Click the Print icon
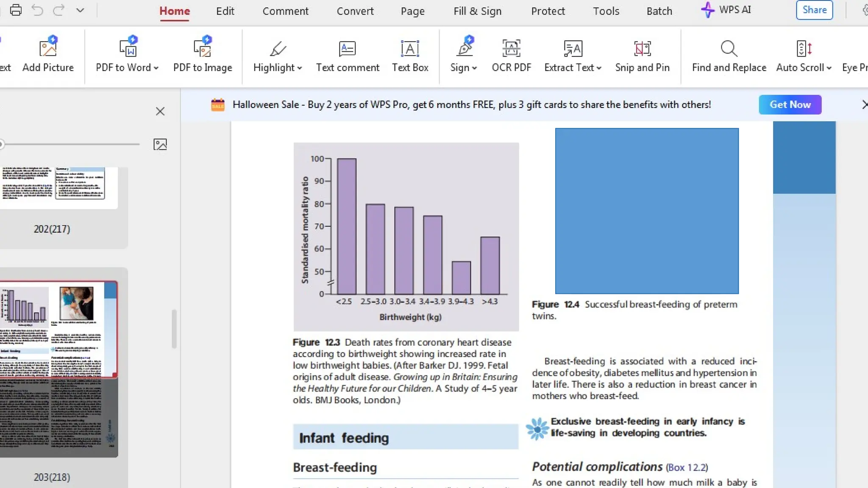The image size is (868, 488). tap(16, 10)
